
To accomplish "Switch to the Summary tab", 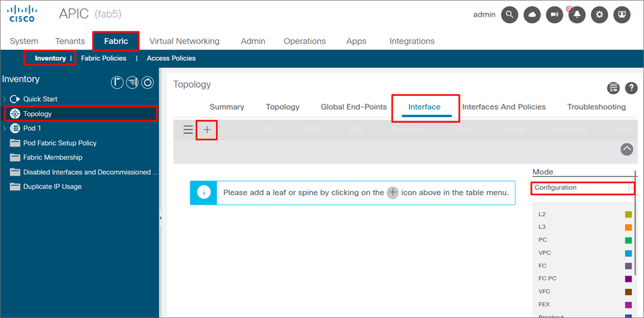I will 227,107.
